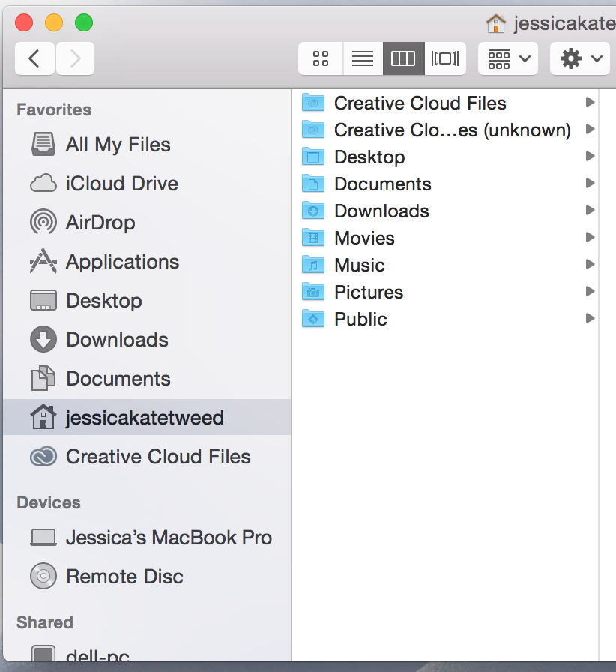The height and width of the screenshot is (672, 616).
Task: Select the Pictures folder name
Action: 369,292
